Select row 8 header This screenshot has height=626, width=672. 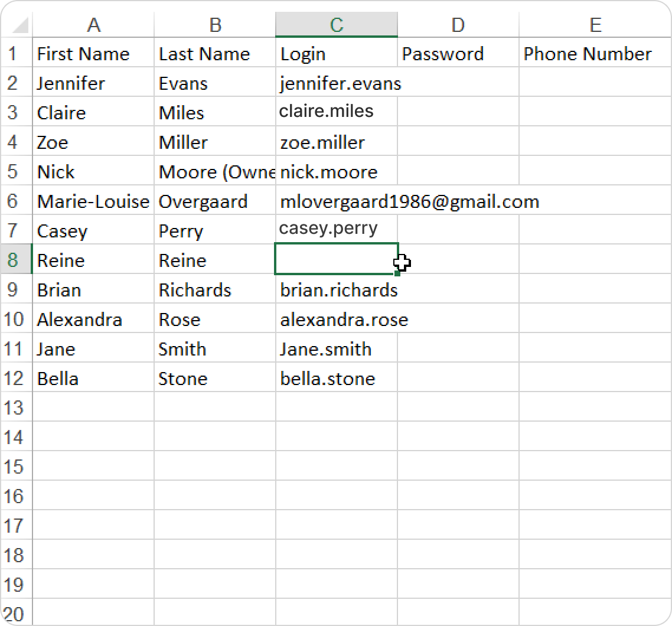pos(14,260)
